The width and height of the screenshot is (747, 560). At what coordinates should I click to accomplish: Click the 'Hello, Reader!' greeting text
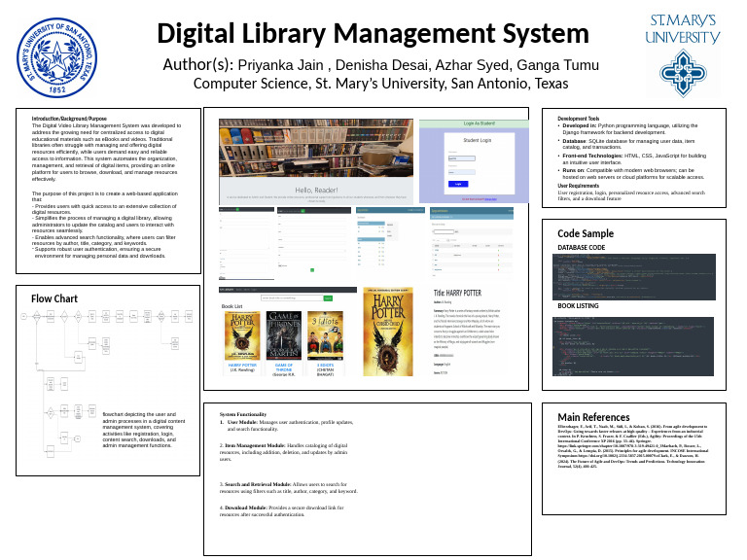pos(316,190)
